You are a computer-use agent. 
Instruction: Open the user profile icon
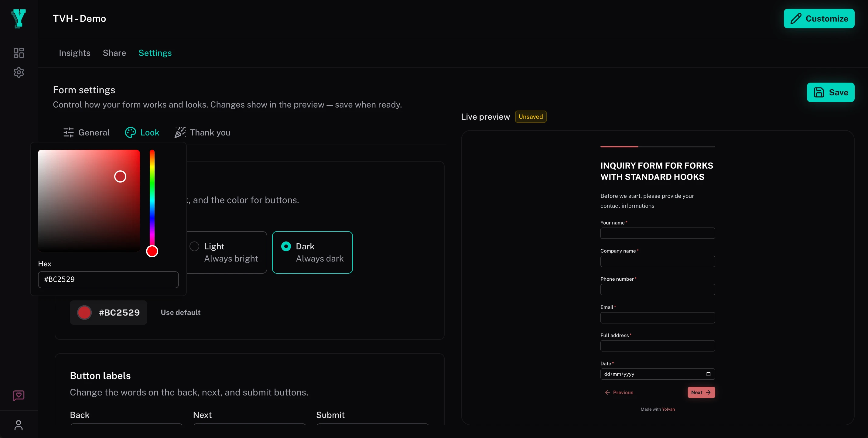point(19,425)
